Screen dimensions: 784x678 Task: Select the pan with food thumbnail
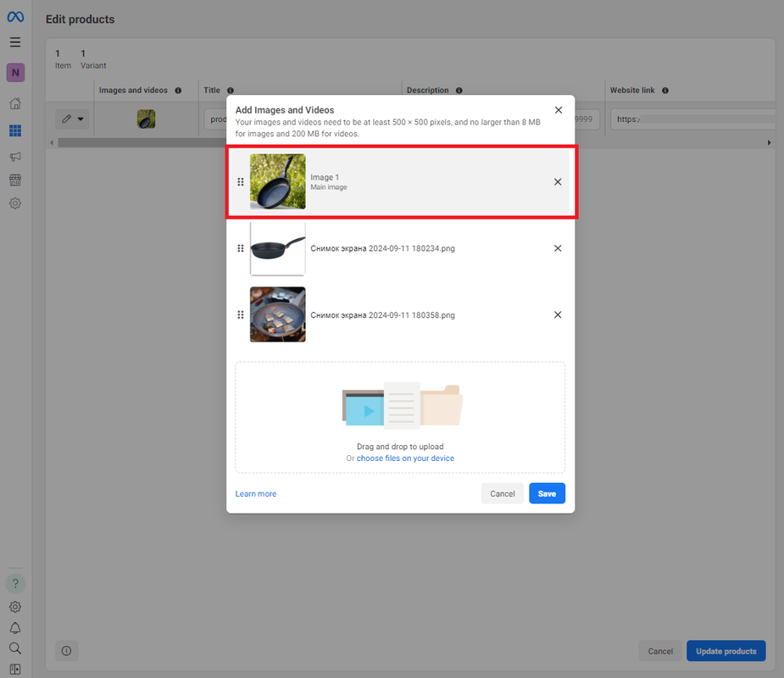(x=277, y=314)
